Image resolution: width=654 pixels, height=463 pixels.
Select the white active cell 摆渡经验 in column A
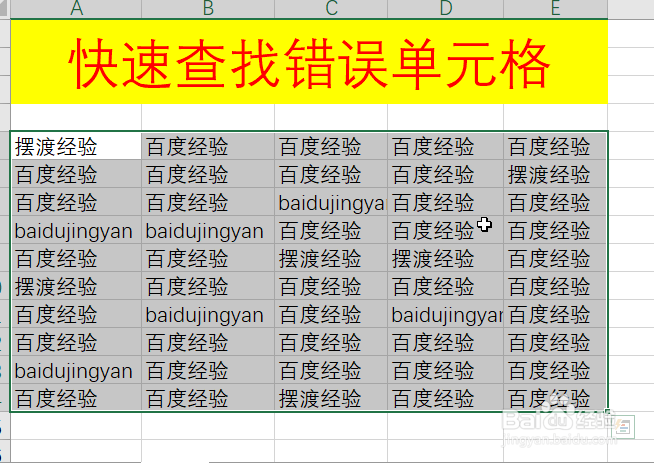76,146
